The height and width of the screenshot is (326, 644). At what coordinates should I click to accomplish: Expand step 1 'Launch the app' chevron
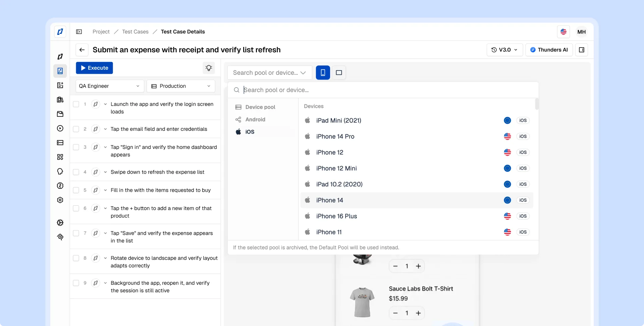coord(105,104)
